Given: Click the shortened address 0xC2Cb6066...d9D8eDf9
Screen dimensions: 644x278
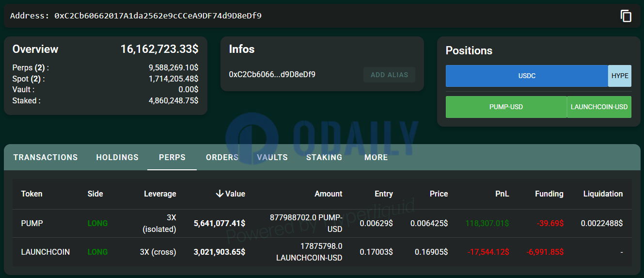Looking at the screenshot, I should 272,74.
